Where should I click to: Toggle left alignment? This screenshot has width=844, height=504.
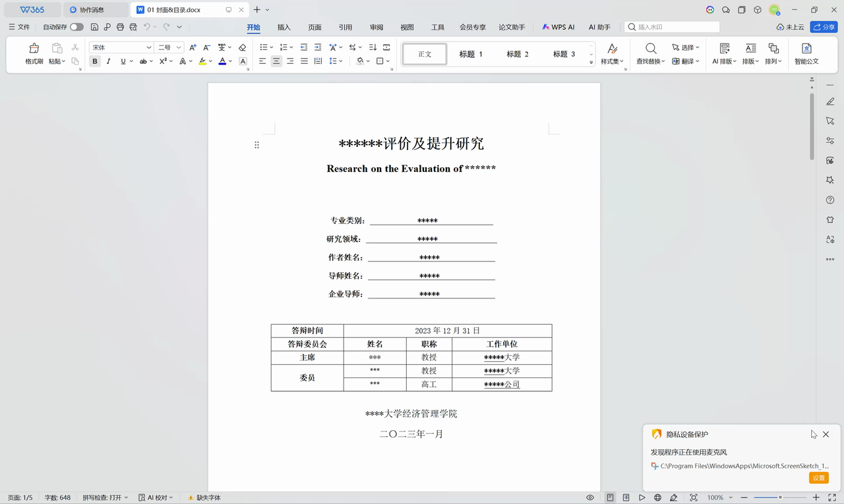[x=262, y=61]
